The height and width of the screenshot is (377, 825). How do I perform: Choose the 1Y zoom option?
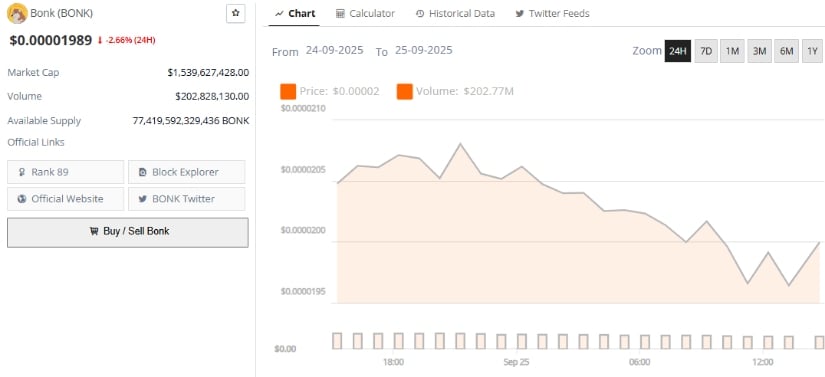click(x=812, y=51)
